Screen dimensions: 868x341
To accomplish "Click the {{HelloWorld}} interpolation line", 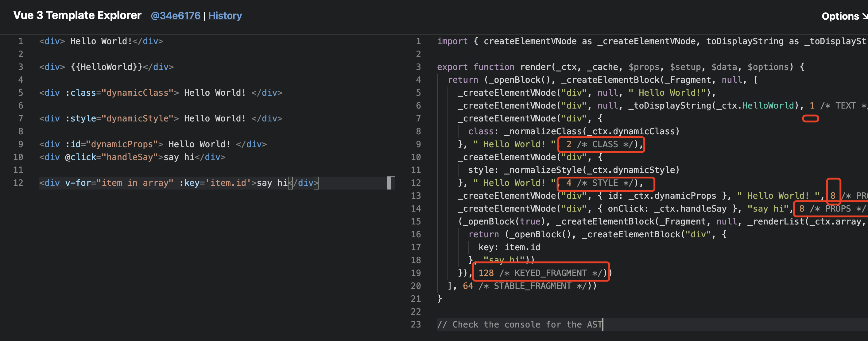I will 106,67.
